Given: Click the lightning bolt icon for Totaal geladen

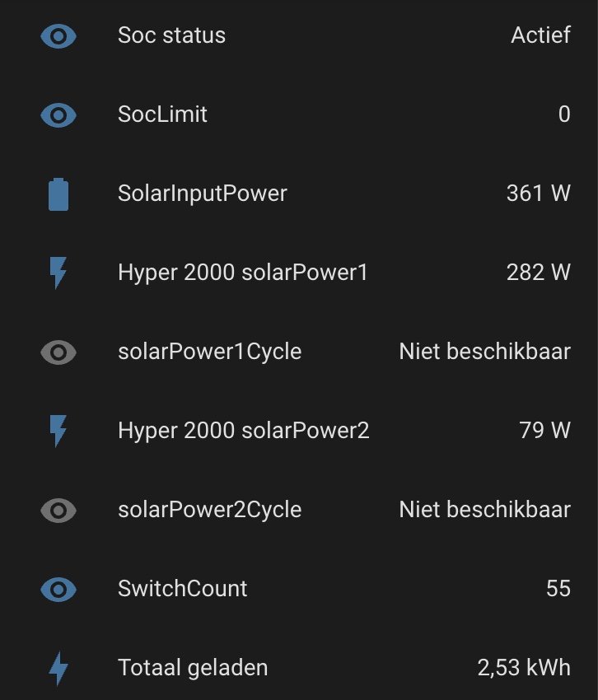Looking at the screenshot, I should [x=58, y=669].
